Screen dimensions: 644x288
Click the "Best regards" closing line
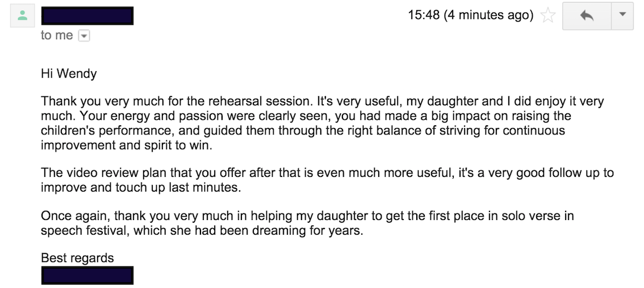77,259
